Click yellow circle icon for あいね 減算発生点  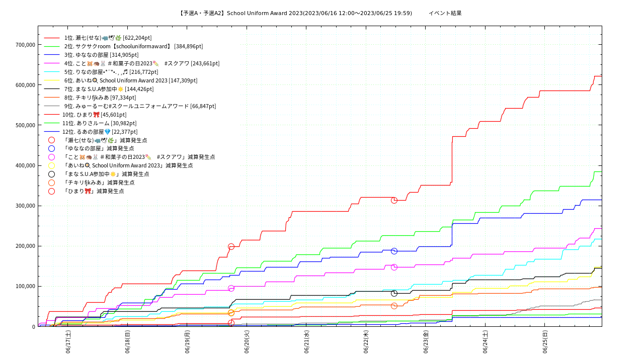coord(51,165)
